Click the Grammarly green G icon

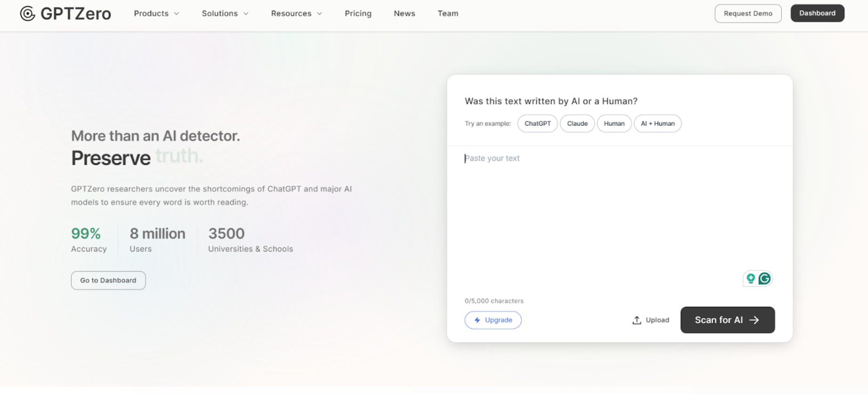point(764,279)
